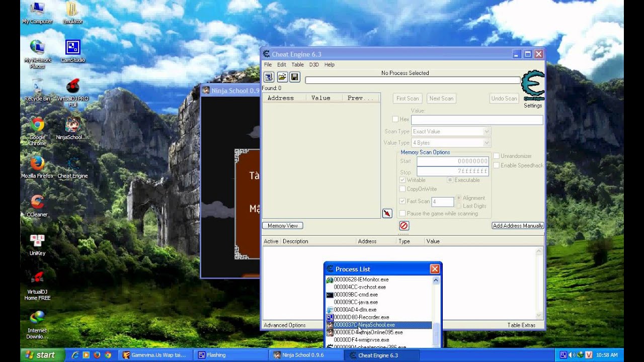Click the open folder load icon
The image size is (644, 362).
[x=282, y=77]
